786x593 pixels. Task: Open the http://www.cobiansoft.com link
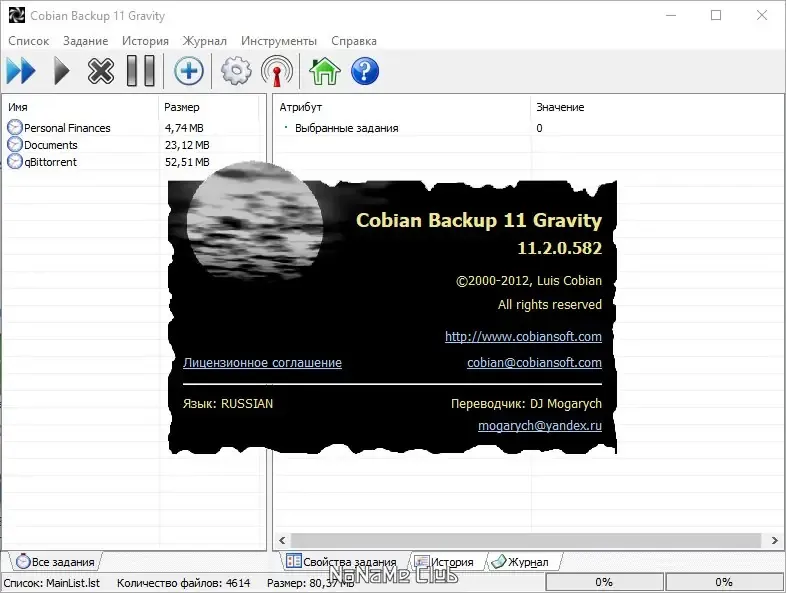coord(523,336)
